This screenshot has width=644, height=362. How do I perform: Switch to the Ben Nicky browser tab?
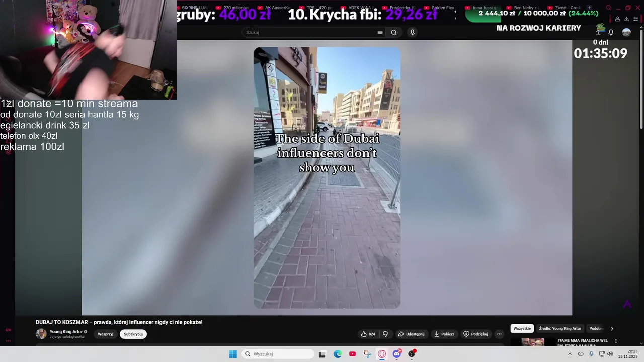tap(524, 8)
